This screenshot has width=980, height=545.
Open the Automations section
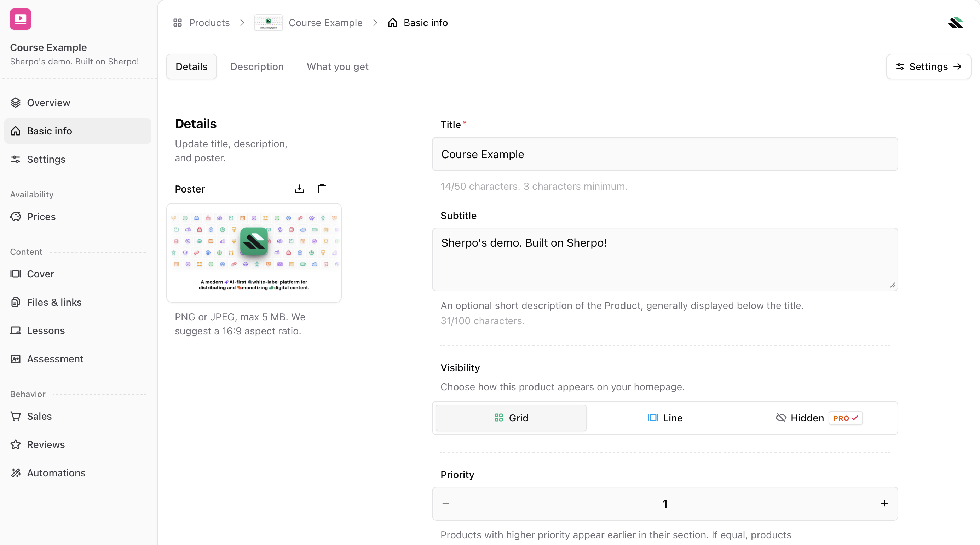56,472
